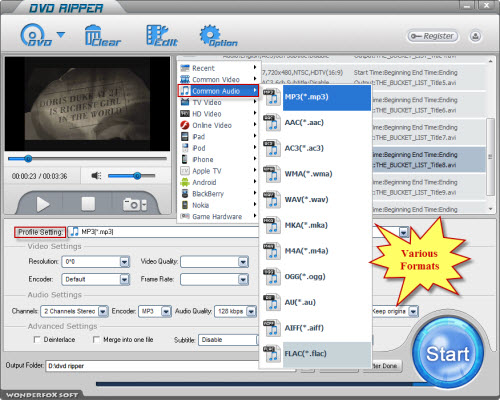Open the TV Video category

(x=218, y=102)
